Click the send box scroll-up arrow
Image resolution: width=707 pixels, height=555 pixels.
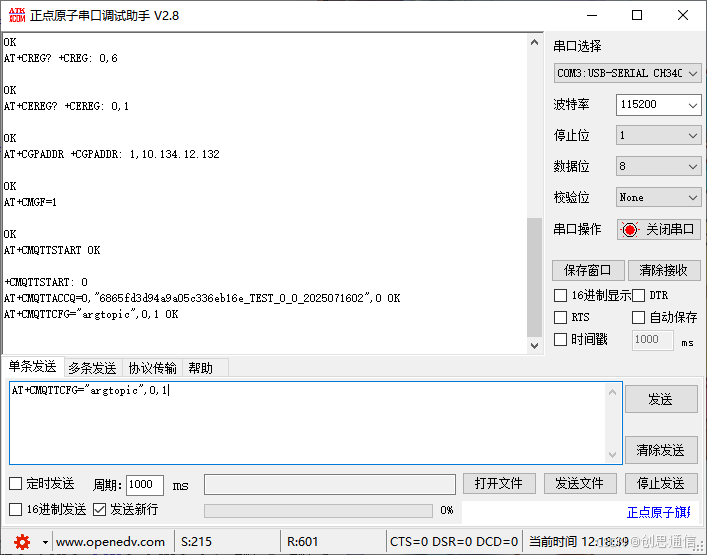click(x=612, y=392)
